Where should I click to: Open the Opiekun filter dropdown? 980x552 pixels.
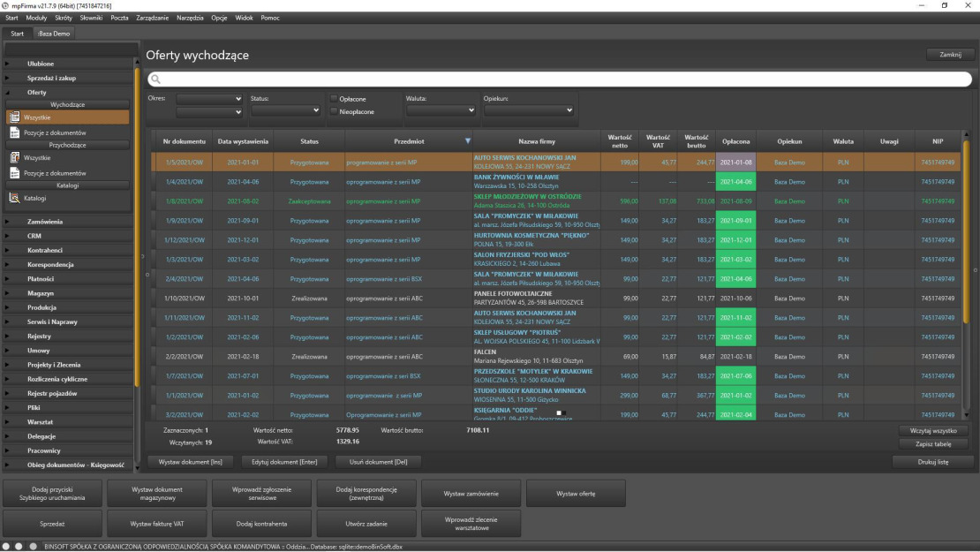(529, 110)
